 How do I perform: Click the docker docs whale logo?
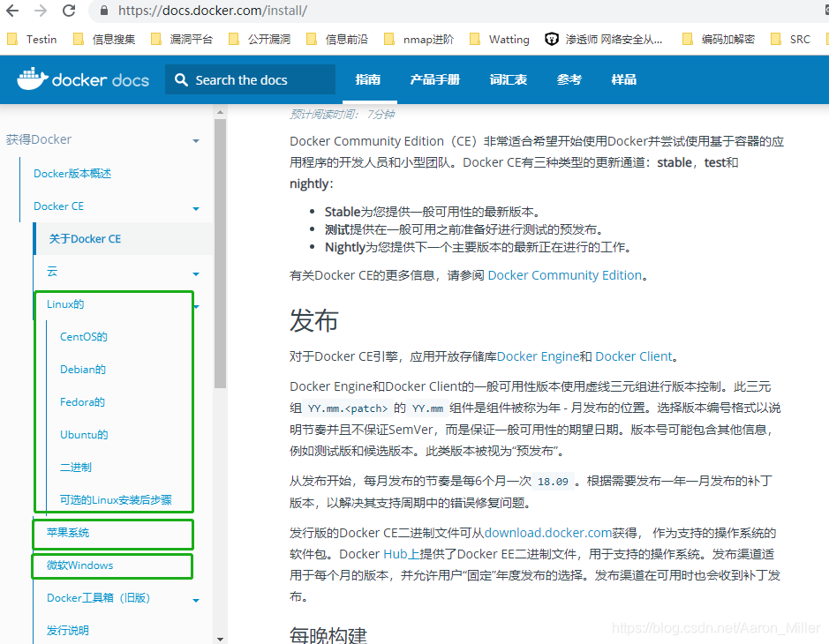click(83, 79)
